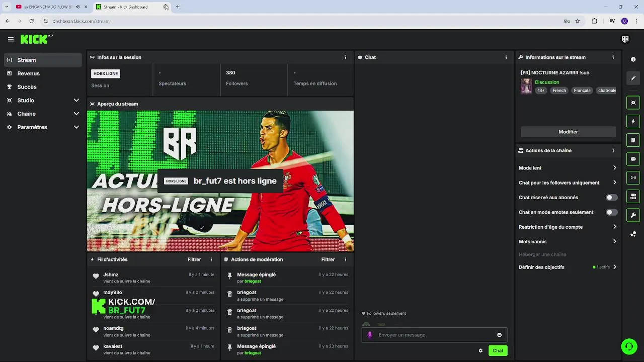
Task: Open Chat pour les followers uniquement options
Action: [568, 183]
